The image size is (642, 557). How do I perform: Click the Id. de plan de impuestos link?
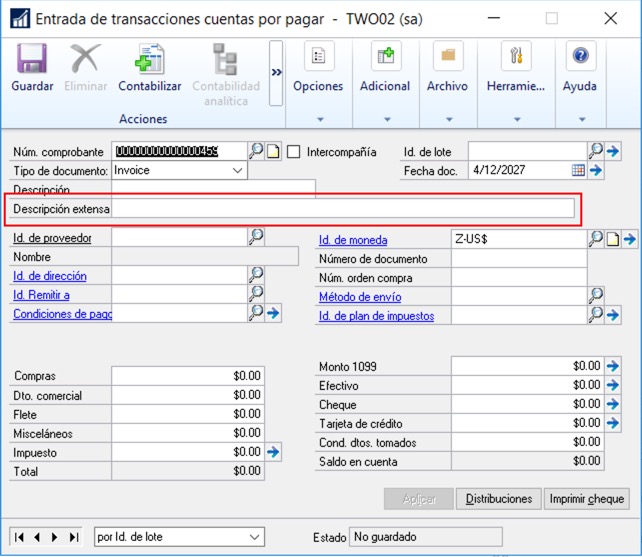(x=376, y=316)
